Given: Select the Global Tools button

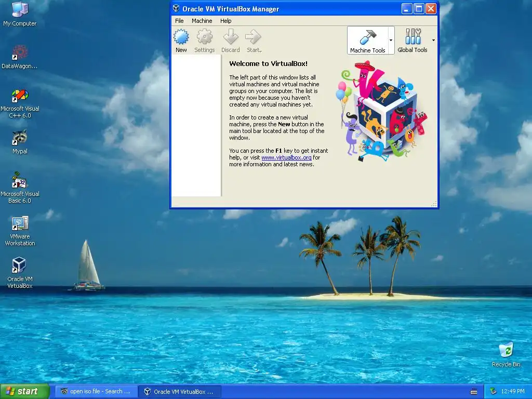Looking at the screenshot, I should [412, 41].
